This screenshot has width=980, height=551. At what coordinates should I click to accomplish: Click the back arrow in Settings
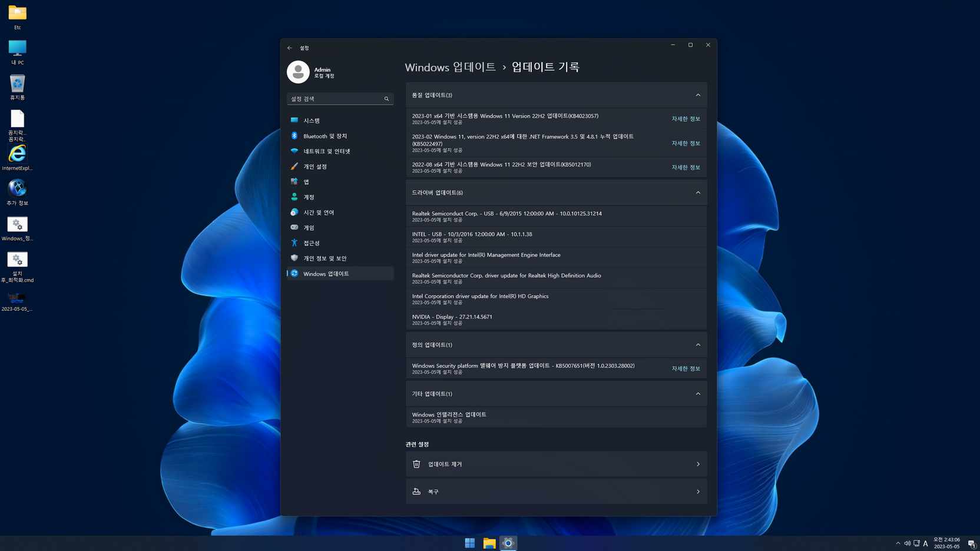(290, 48)
